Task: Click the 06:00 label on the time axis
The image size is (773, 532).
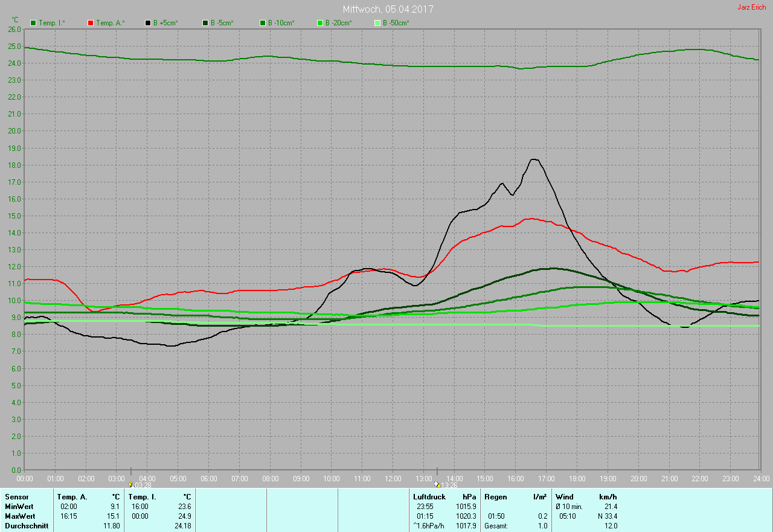Action: coord(208,479)
